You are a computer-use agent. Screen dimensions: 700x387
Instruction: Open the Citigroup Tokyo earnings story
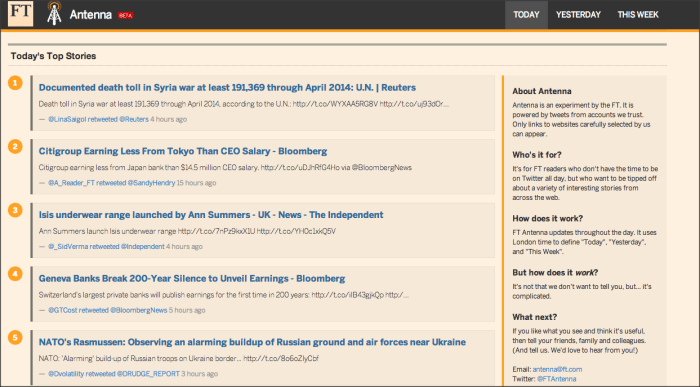click(x=183, y=151)
